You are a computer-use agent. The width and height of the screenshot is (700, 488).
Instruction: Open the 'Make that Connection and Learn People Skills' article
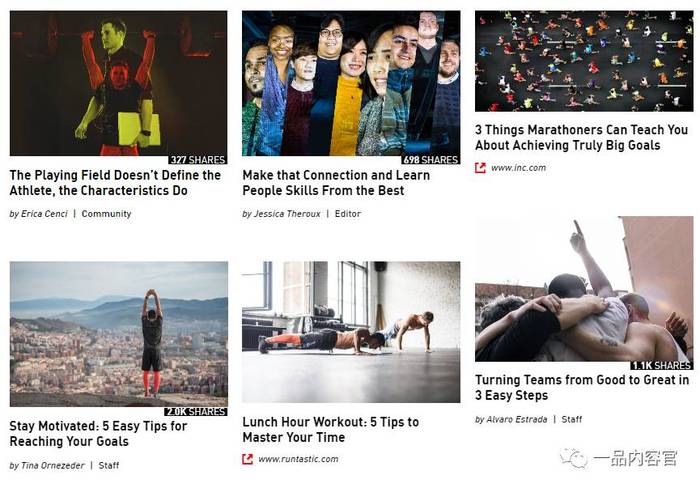point(336,183)
